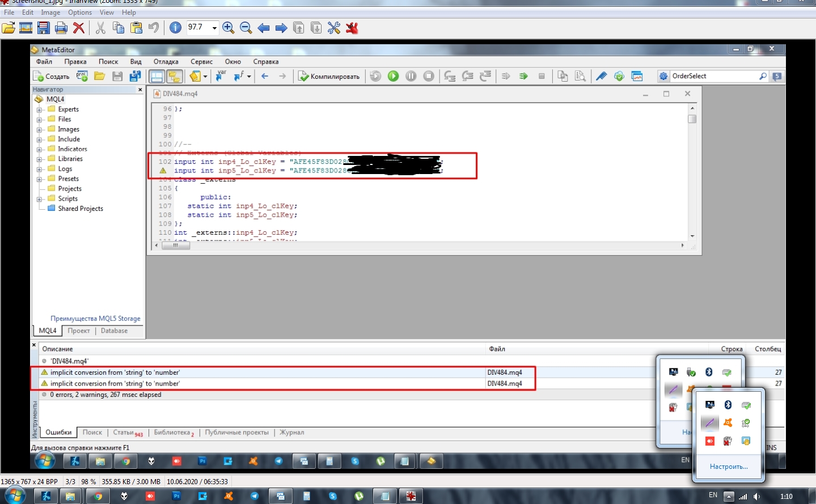Switch to Database tab in Navigator
The height and width of the screenshot is (504, 816).
tap(114, 331)
